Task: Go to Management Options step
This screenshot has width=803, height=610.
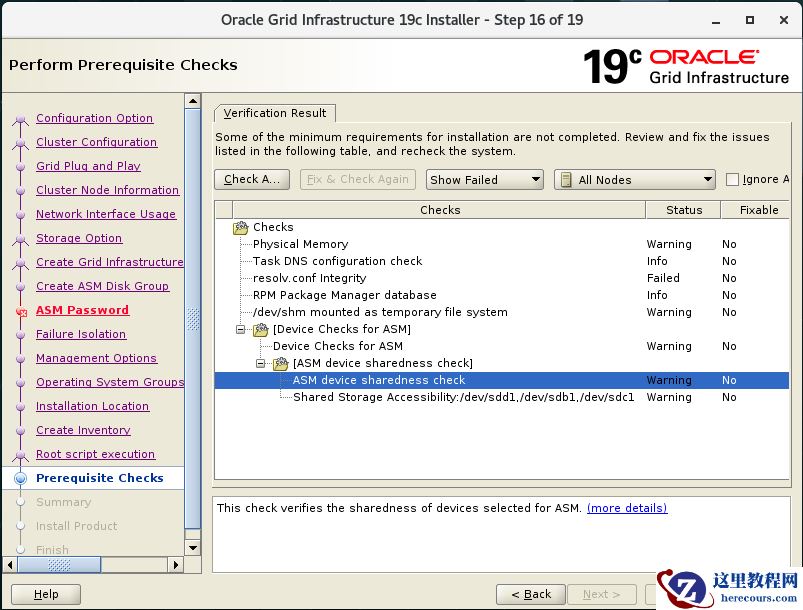Action: (96, 358)
